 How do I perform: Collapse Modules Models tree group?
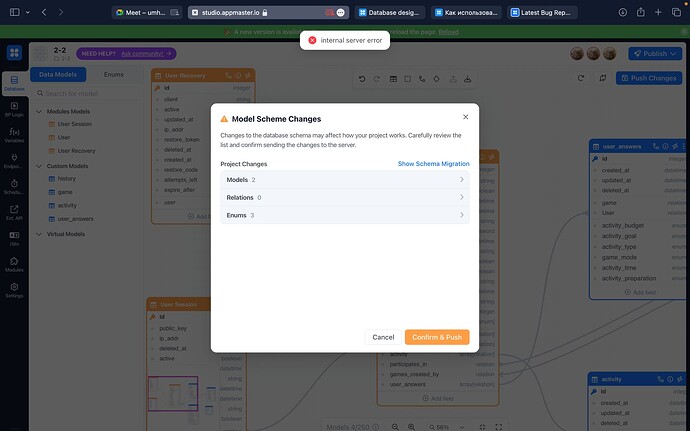click(x=39, y=111)
